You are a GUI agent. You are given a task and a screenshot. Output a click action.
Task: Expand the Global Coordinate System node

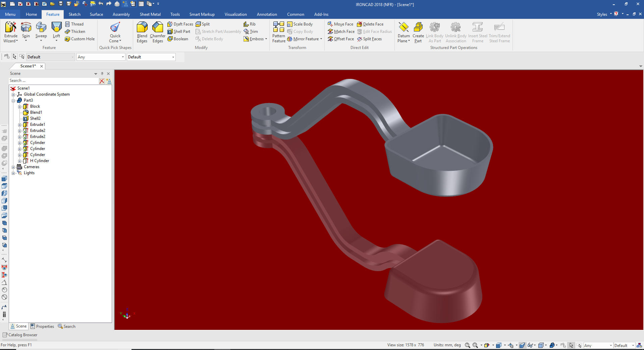pos(13,95)
